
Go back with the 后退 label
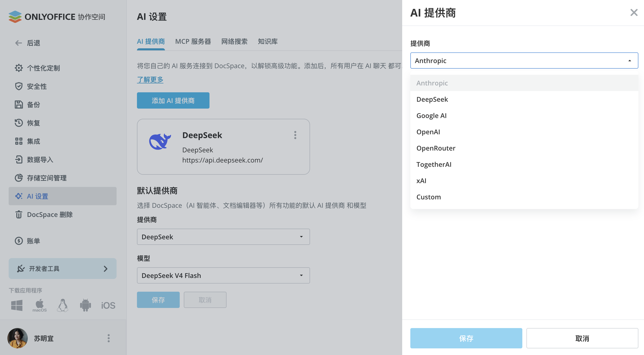coord(34,43)
